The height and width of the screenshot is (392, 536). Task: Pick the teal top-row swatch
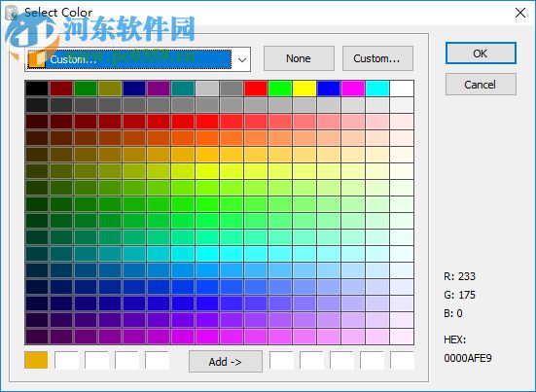tap(183, 89)
